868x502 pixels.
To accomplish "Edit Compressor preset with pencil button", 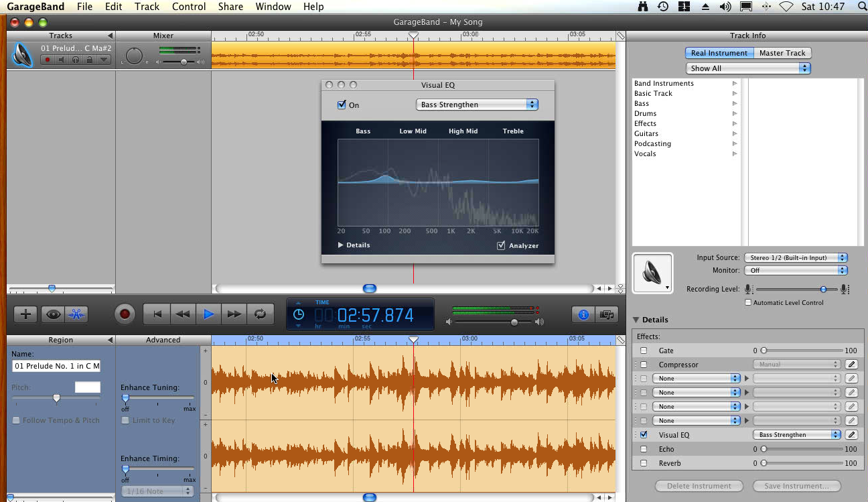I will point(851,365).
